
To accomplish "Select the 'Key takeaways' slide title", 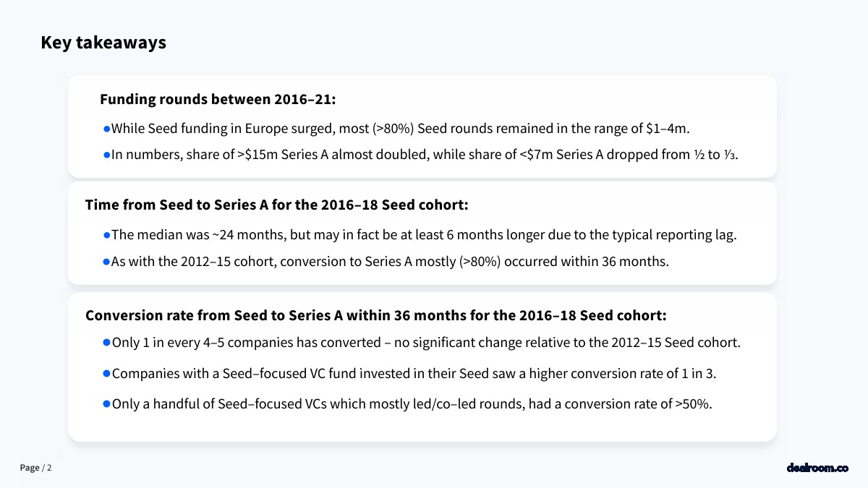I will [103, 43].
